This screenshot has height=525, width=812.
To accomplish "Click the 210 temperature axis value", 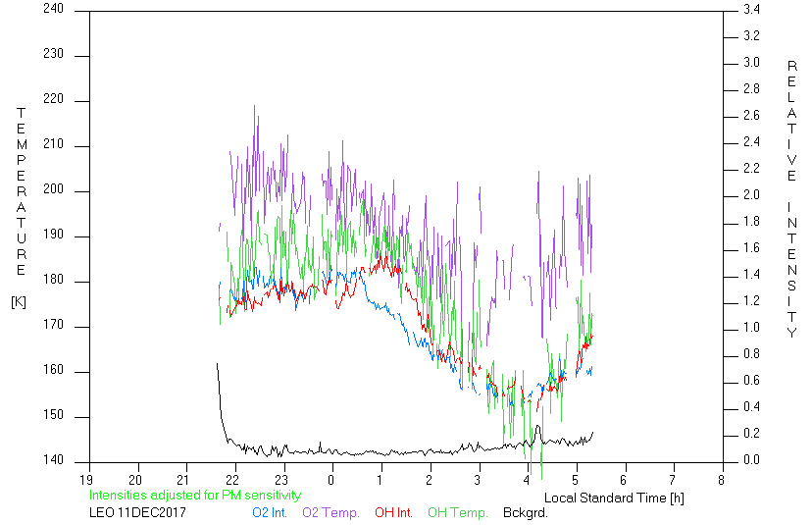I will click(53, 144).
